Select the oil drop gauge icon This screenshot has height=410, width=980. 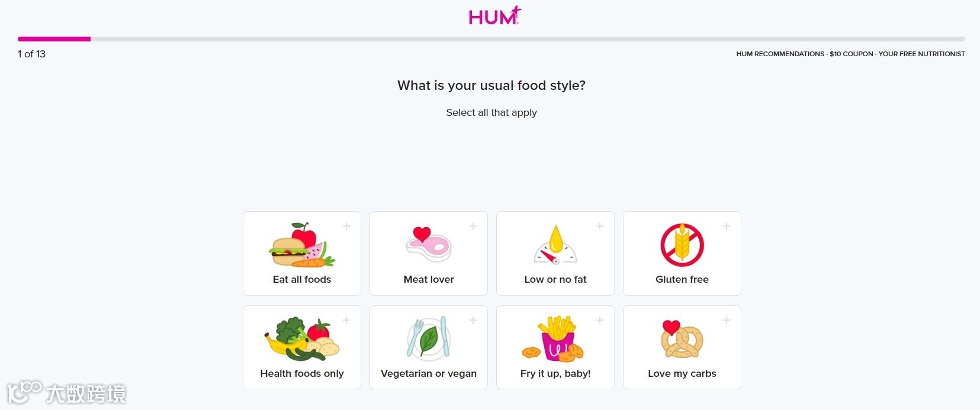(555, 244)
